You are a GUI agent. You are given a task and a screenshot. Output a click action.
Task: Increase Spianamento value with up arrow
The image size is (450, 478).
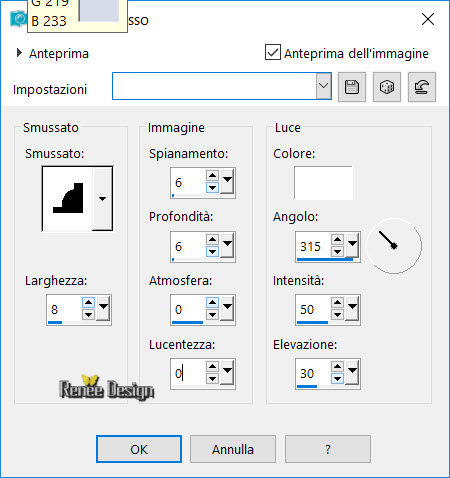point(212,175)
